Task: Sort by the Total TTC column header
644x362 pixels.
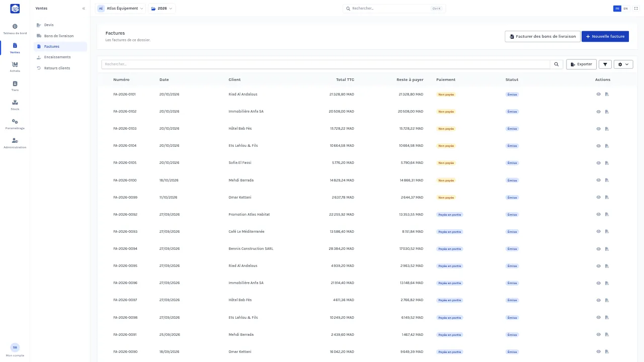Action: tap(345, 79)
